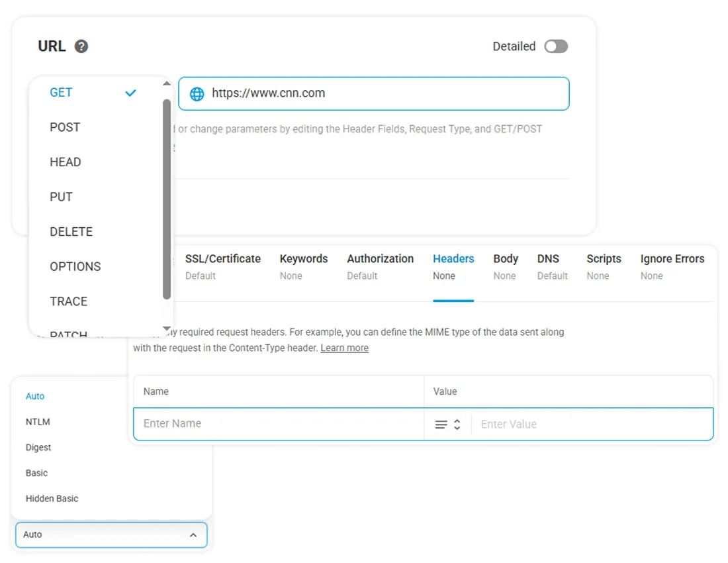Select Hidden Basic authentication option
This screenshot has height=563, width=728.
[x=52, y=499]
